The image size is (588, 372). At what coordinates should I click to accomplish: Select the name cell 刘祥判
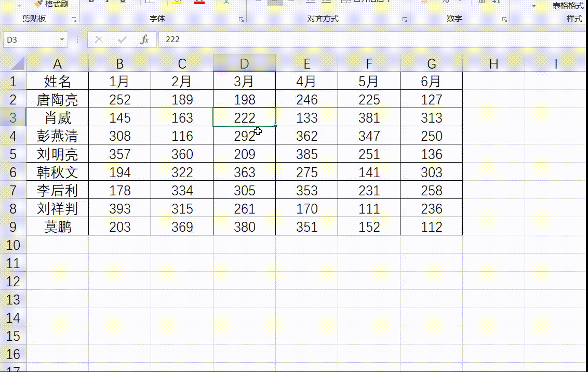click(x=57, y=208)
